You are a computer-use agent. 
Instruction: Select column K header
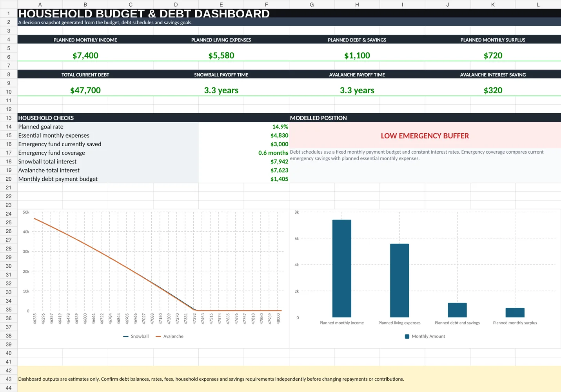[493, 5]
